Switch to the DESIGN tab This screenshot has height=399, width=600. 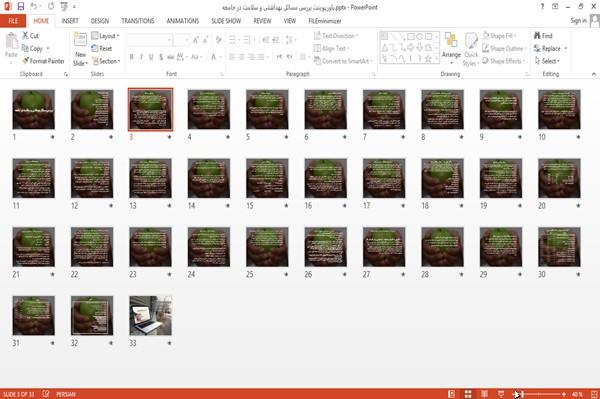click(x=99, y=21)
